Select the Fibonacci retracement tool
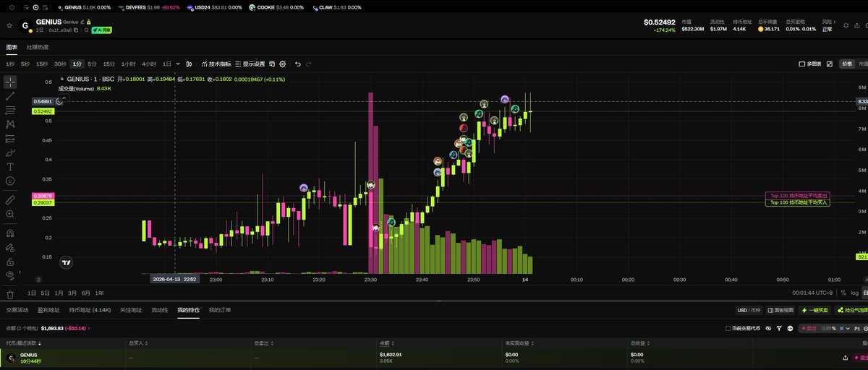 click(10, 111)
